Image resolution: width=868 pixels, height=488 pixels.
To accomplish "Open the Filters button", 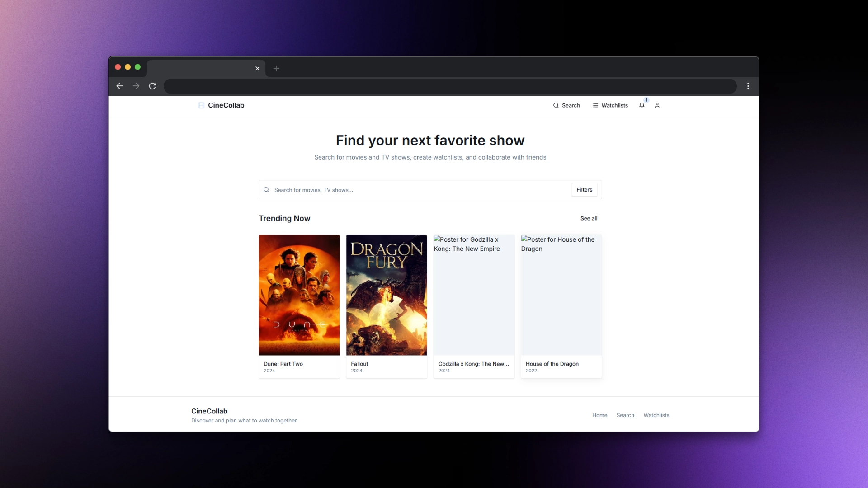I will point(584,190).
